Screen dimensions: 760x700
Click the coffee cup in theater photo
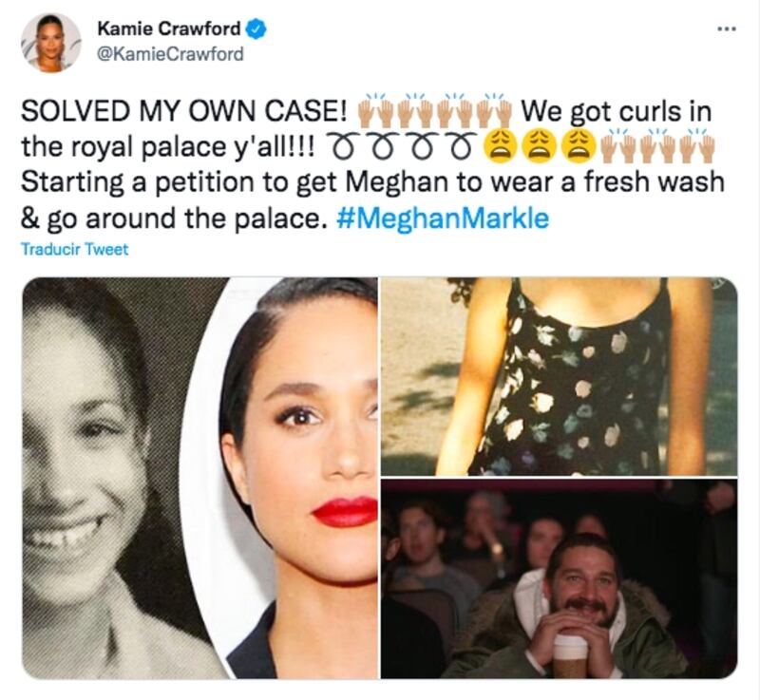(571, 656)
